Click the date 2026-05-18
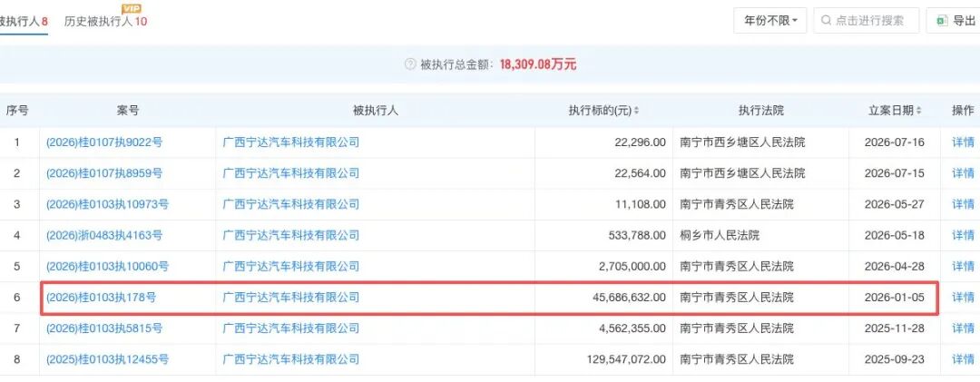The height and width of the screenshot is (382, 980). (x=895, y=236)
